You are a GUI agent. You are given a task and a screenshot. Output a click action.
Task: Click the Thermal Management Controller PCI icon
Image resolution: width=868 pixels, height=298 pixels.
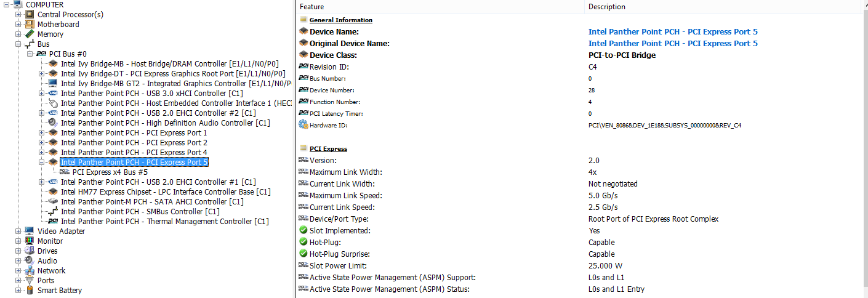pos(54,221)
